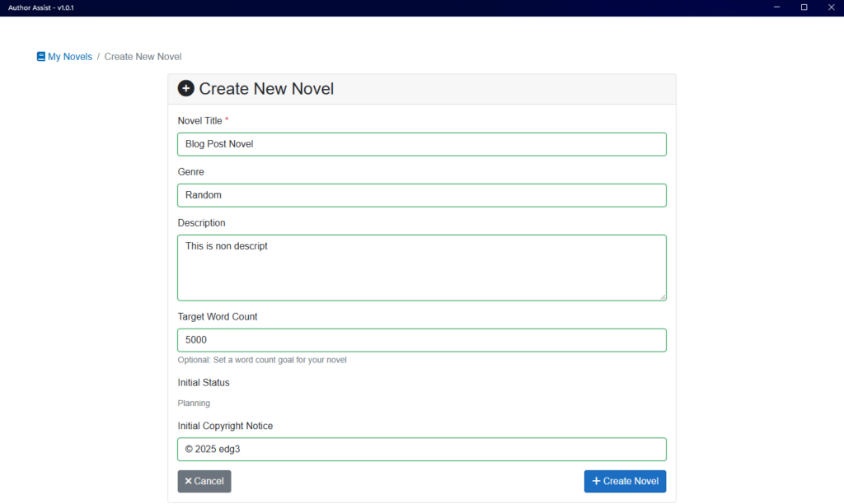Click the Target Word Count label
Viewport: 844px width, 504px height.
point(218,317)
